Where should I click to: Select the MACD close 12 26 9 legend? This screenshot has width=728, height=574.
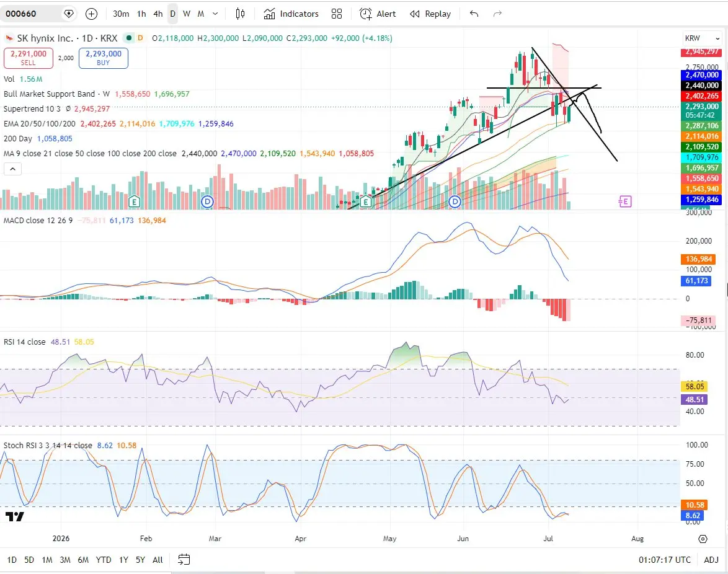[x=38, y=221]
